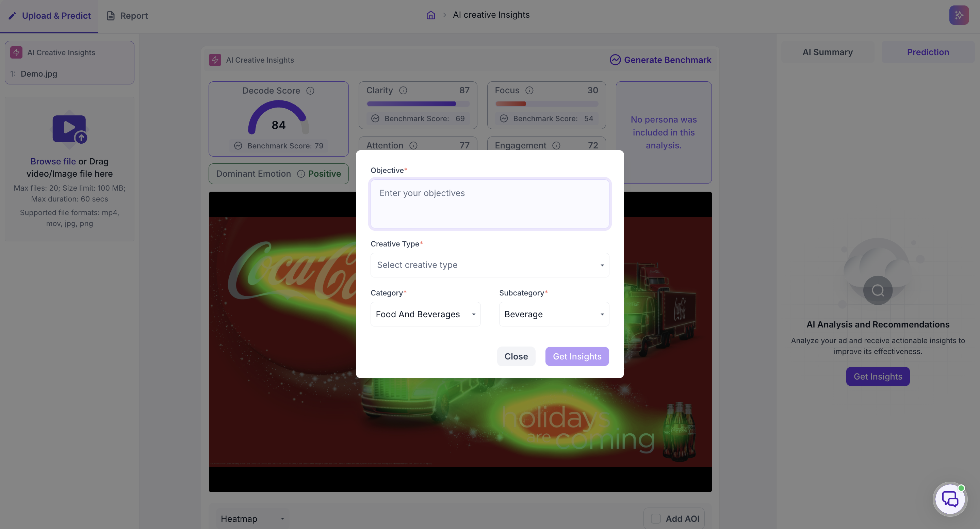Click the video upload icon

pos(69,129)
